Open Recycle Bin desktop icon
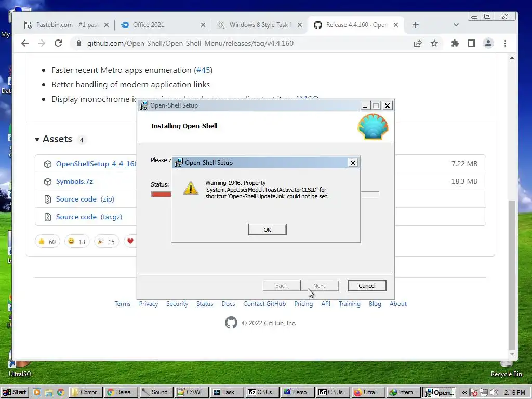The width and height of the screenshot is (532, 399). [506, 370]
